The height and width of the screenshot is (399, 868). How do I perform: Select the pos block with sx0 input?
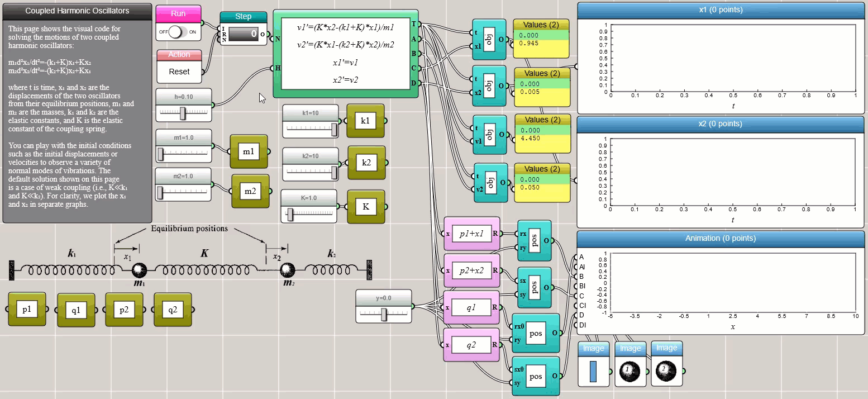536,376
